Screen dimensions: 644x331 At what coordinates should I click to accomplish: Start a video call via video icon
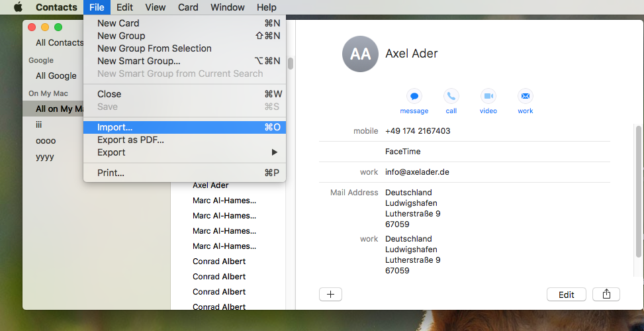(488, 96)
